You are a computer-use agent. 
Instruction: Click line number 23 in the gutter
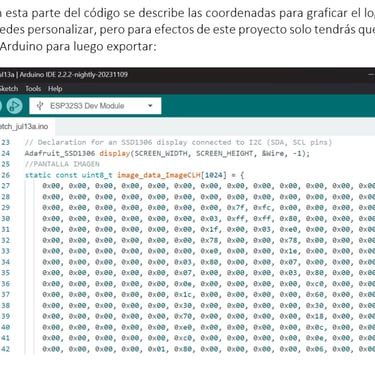coord(6,142)
